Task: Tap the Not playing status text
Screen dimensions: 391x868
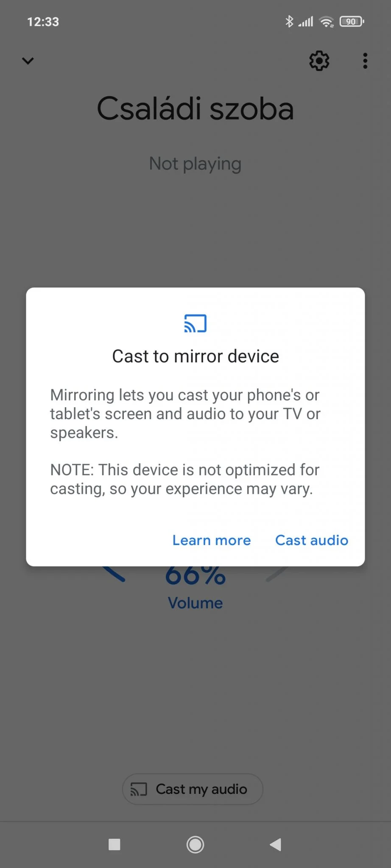Action: pos(195,164)
